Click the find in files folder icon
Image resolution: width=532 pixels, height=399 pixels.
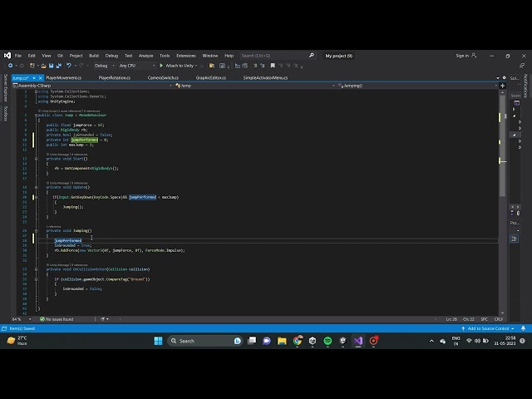pyautogui.click(x=212, y=66)
